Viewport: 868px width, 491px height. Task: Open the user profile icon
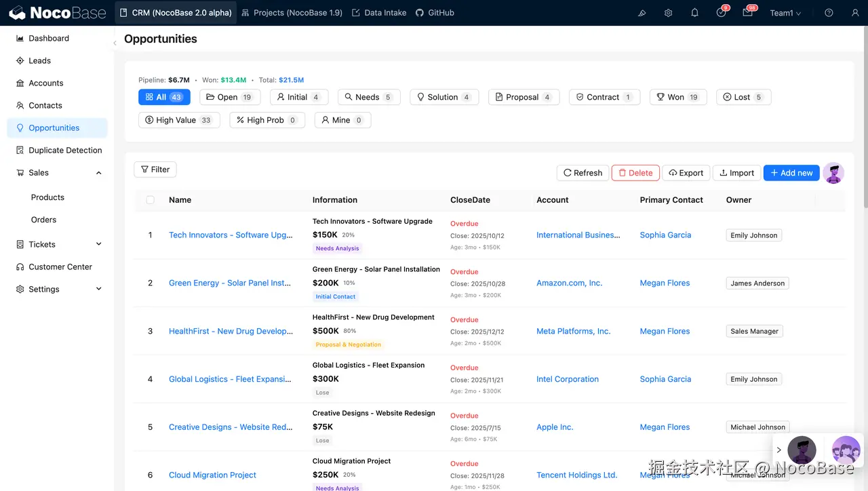(855, 13)
